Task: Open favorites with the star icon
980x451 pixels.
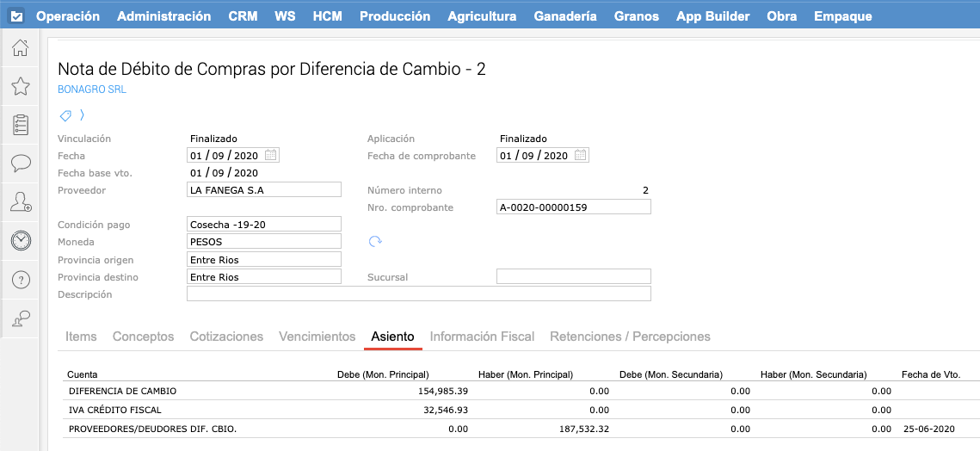Action: (x=21, y=86)
